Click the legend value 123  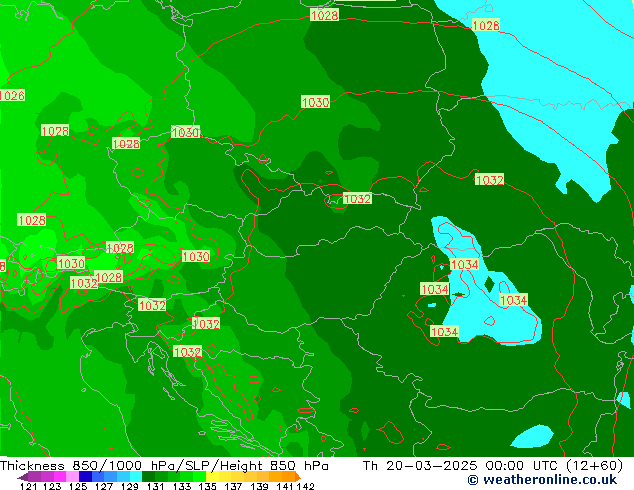52,486
